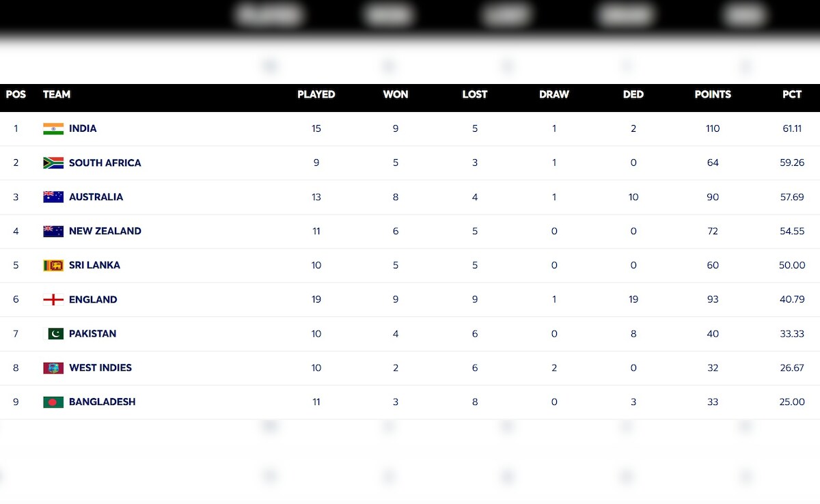Select the ENGLAND team name
This screenshot has width=820, height=504.
tap(93, 299)
